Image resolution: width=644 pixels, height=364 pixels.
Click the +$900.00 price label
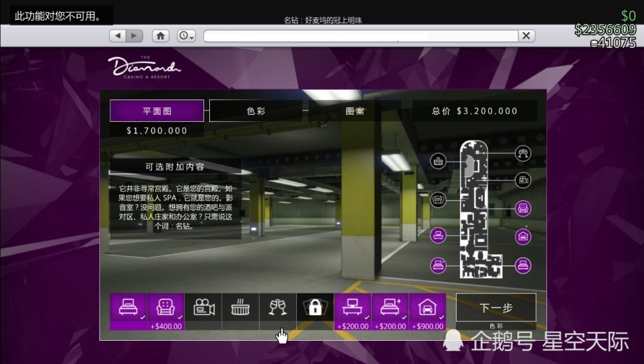point(428,326)
